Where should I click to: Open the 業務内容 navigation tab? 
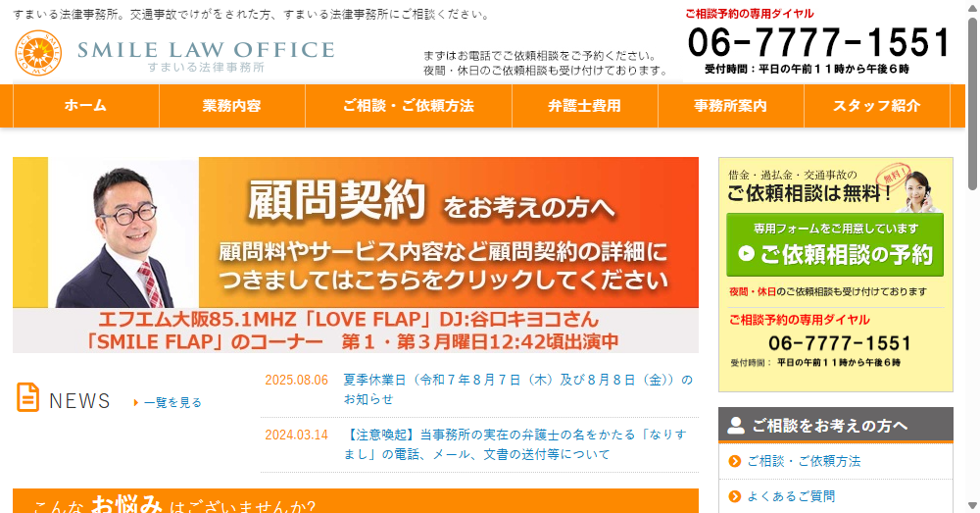[x=231, y=106]
